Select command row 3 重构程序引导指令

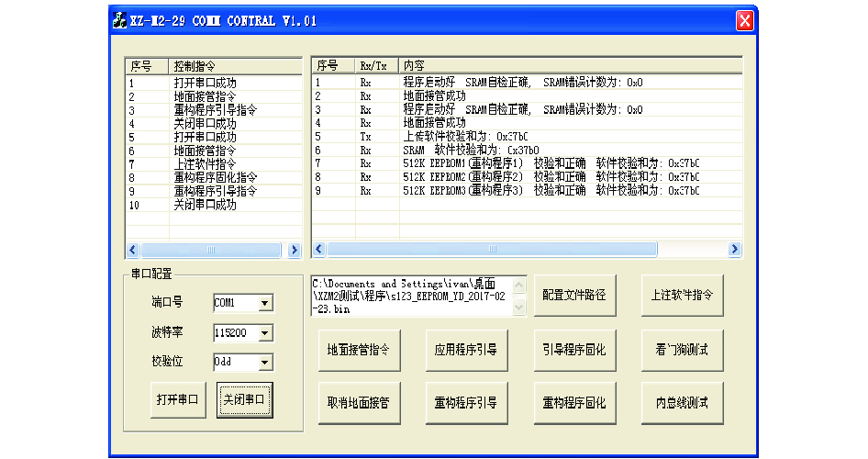214,110
